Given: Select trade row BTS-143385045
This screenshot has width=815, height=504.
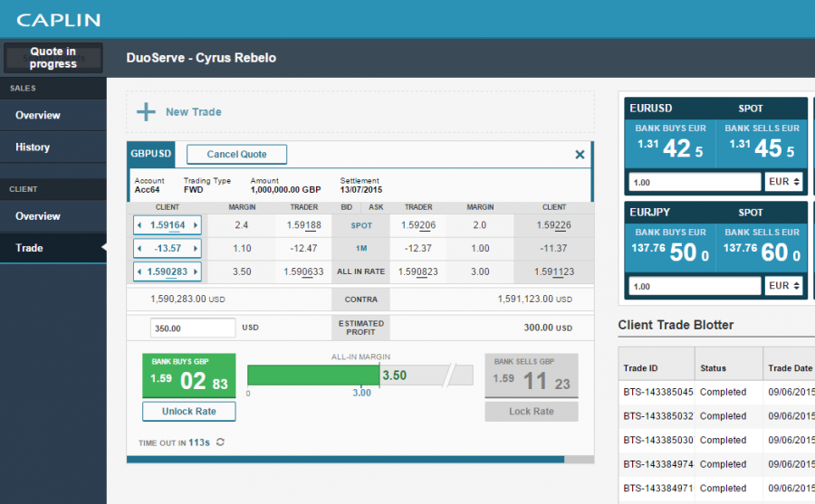Looking at the screenshot, I should [717, 392].
